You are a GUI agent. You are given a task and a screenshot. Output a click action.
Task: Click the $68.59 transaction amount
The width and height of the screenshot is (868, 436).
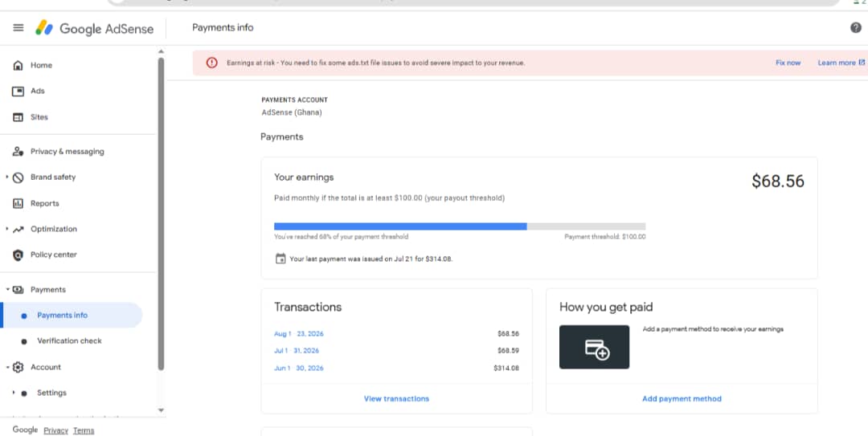point(508,351)
